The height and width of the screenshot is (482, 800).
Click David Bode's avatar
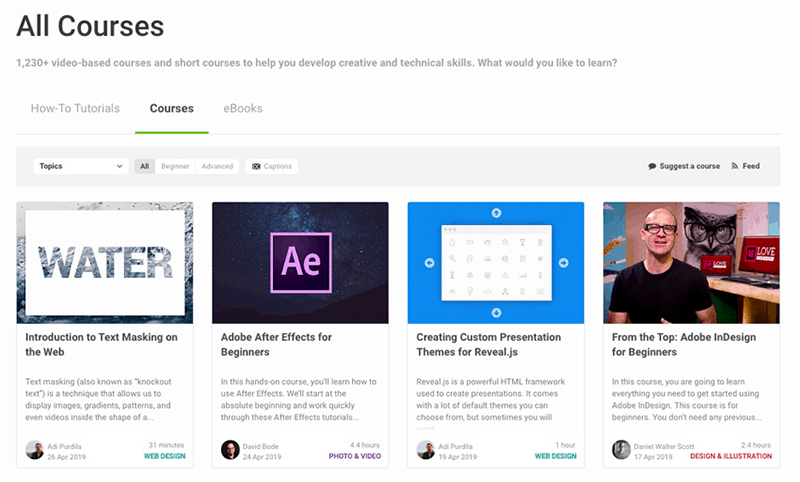tap(230, 450)
